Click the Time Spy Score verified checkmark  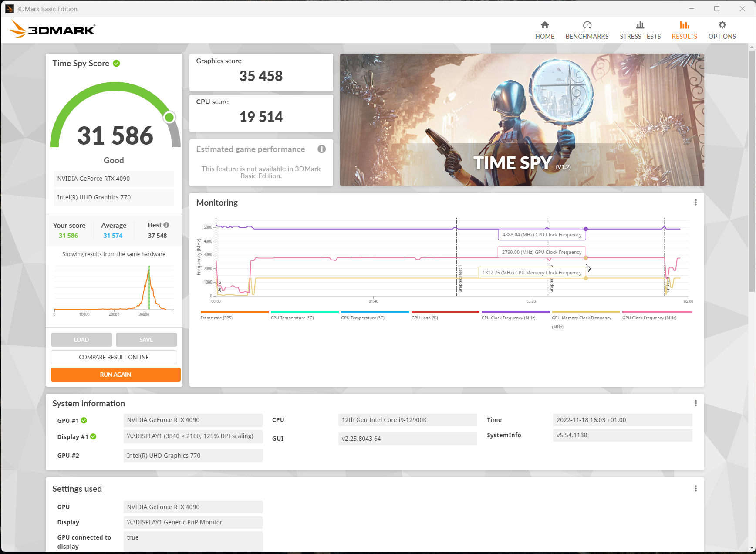[x=116, y=63]
